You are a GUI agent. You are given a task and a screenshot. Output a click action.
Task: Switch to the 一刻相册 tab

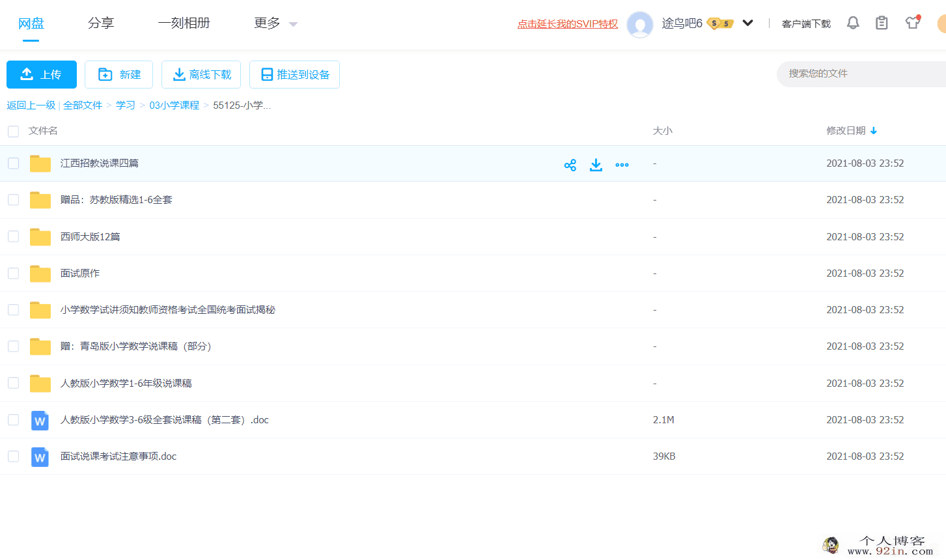[184, 23]
